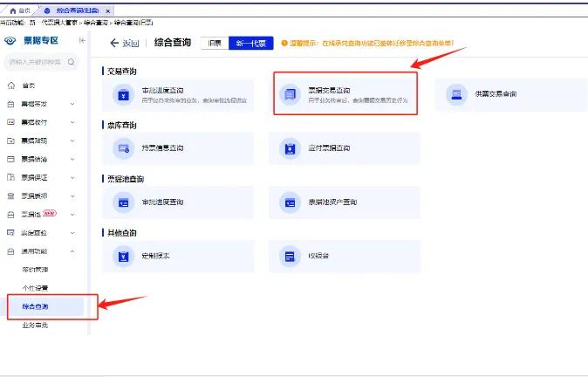
Task: Switch to 旧票 mode
Action: click(x=214, y=43)
